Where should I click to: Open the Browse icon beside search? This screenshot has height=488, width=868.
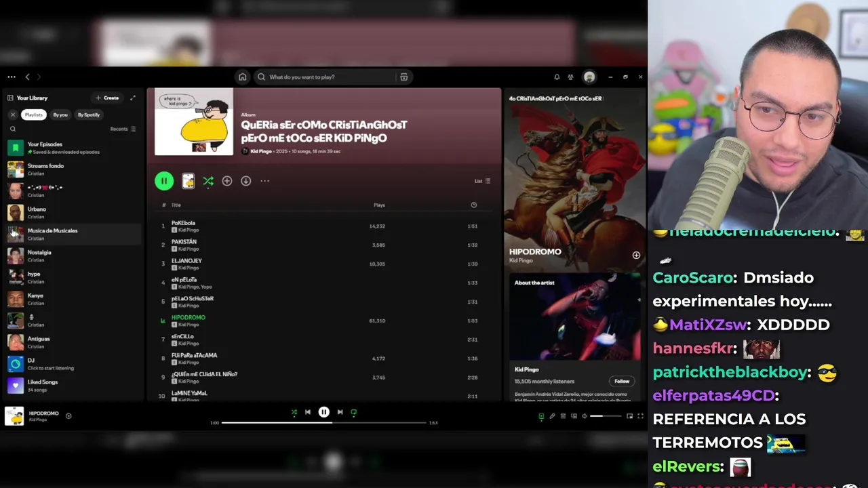point(404,77)
